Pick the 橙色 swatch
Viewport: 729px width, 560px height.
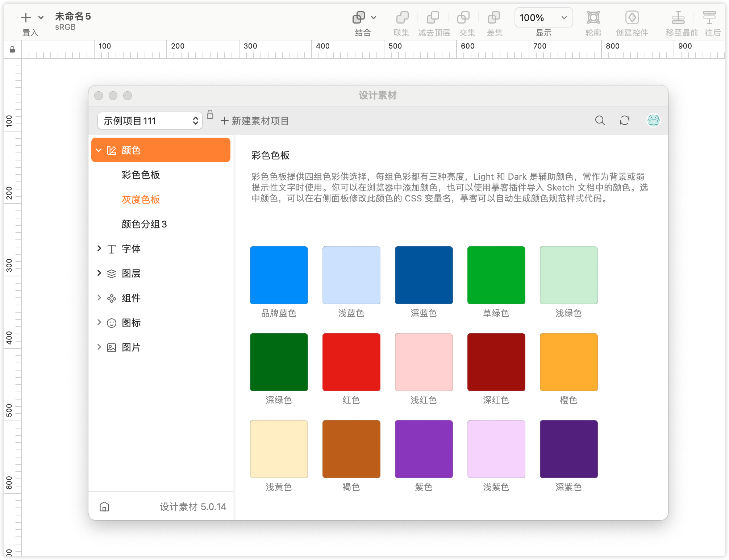point(569,362)
